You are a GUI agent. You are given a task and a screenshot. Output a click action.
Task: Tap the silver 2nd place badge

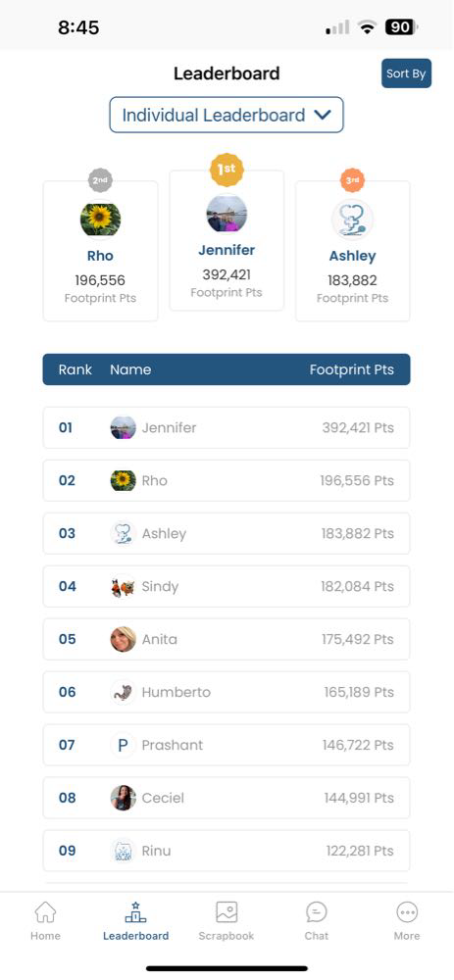tap(100, 180)
